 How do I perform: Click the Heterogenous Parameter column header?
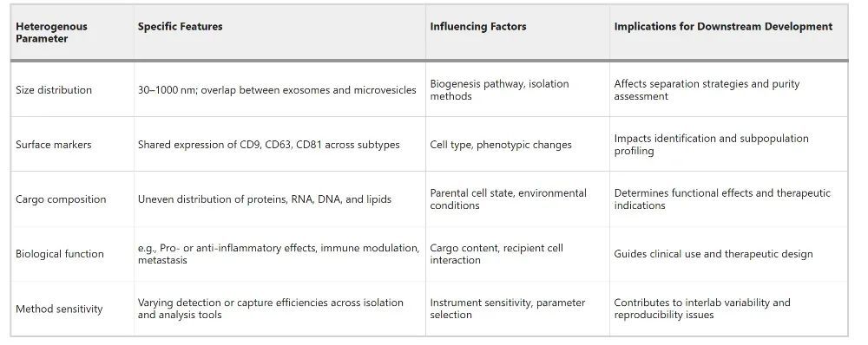[51, 33]
